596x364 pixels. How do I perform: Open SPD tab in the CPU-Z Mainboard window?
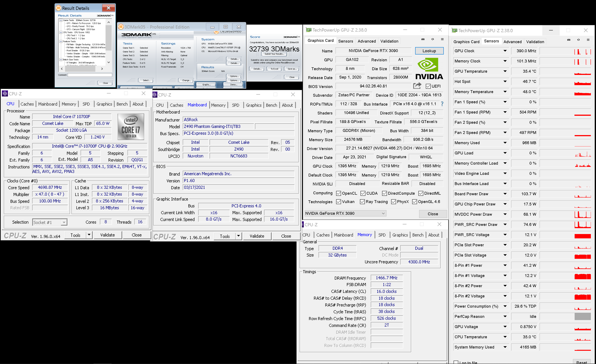click(x=236, y=105)
